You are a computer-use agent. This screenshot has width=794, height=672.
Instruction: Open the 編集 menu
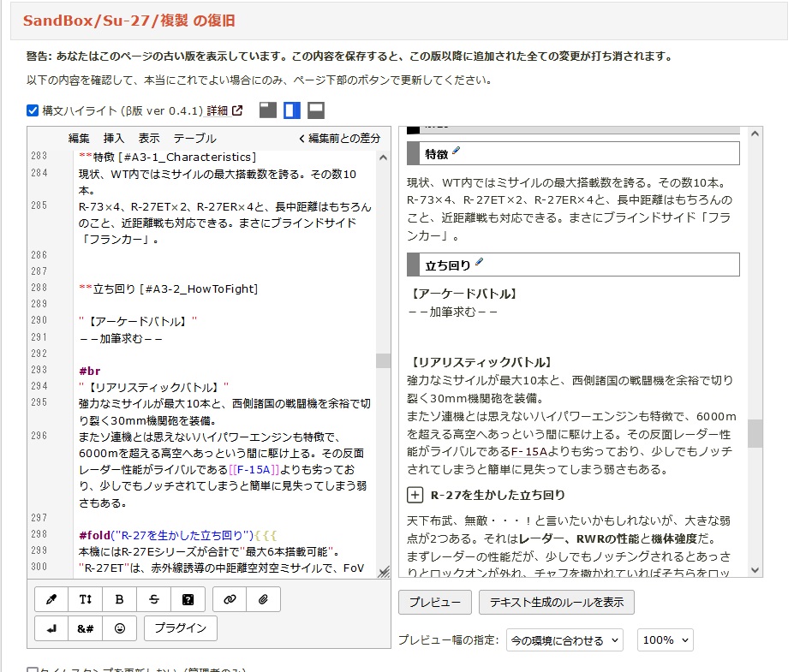[79, 138]
